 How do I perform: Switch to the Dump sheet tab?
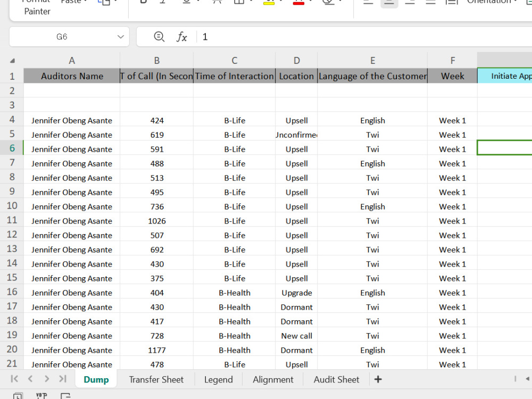pyautogui.click(x=96, y=379)
